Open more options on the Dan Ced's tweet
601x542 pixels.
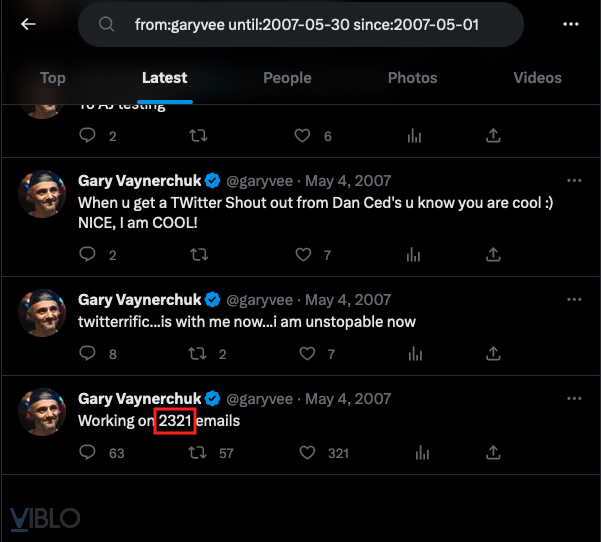(x=574, y=181)
